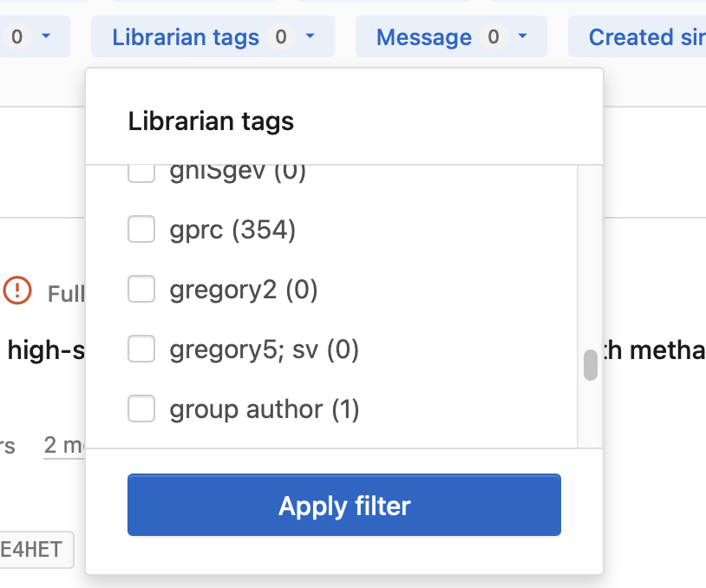
Task: Open the leftmost filter pill dropdown
Action: 35,36
